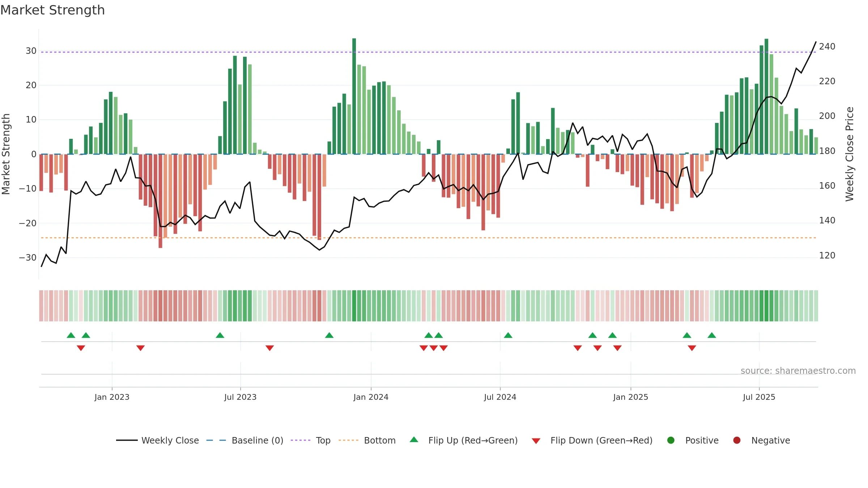Click the tallest green bar near Dec 2023
The height and width of the screenshot is (488, 868).
(354, 96)
